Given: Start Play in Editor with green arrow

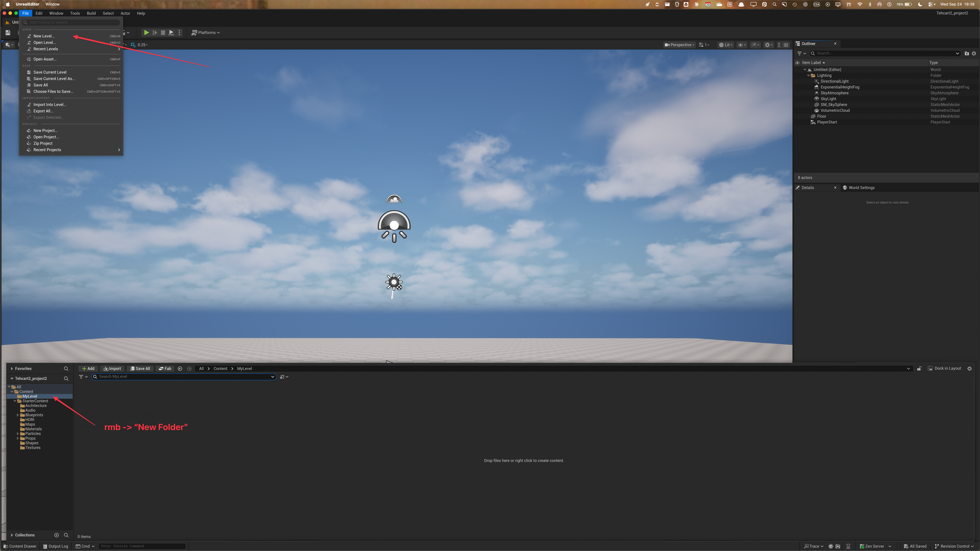Looking at the screenshot, I should point(146,33).
